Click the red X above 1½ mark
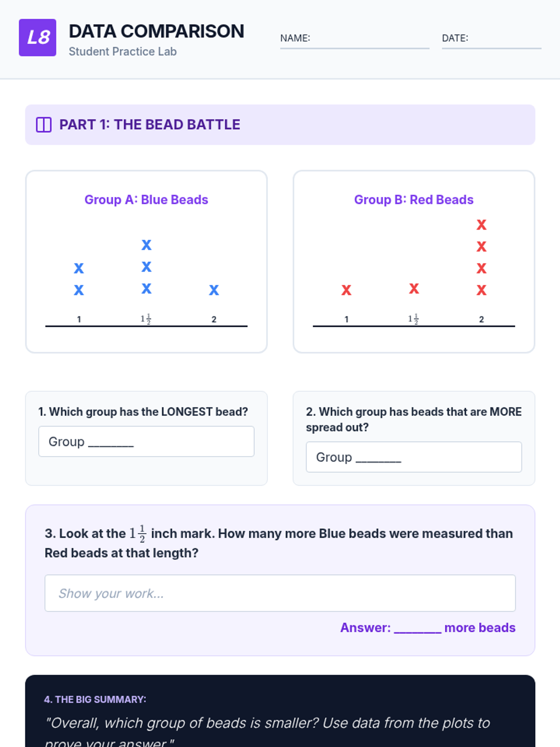560x747 pixels. [413, 289]
